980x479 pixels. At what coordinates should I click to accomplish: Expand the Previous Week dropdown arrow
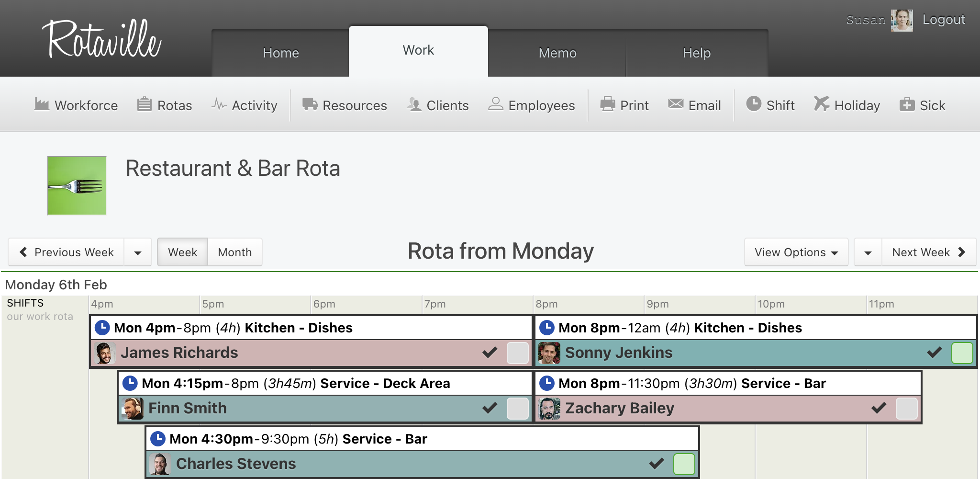click(x=138, y=252)
